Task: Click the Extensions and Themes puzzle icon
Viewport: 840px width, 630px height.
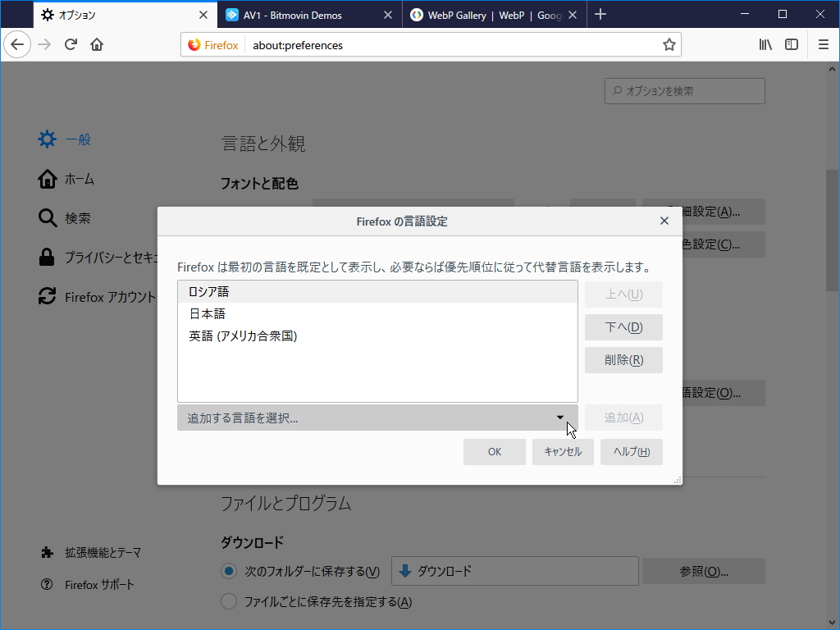Action: (x=47, y=552)
